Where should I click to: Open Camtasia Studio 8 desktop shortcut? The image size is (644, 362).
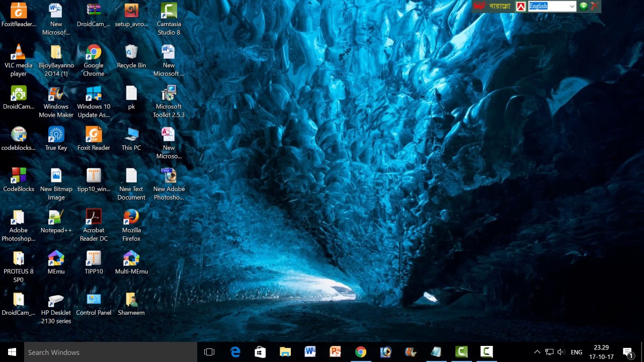point(169,19)
